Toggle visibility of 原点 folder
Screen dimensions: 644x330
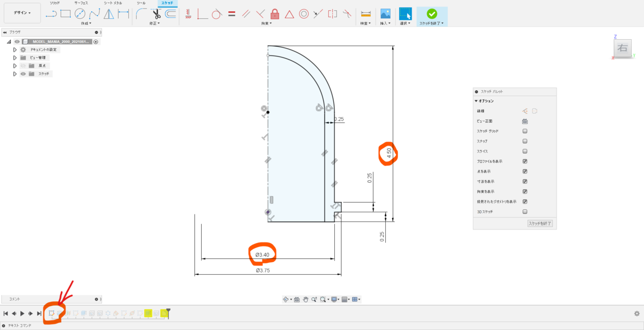click(x=23, y=66)
